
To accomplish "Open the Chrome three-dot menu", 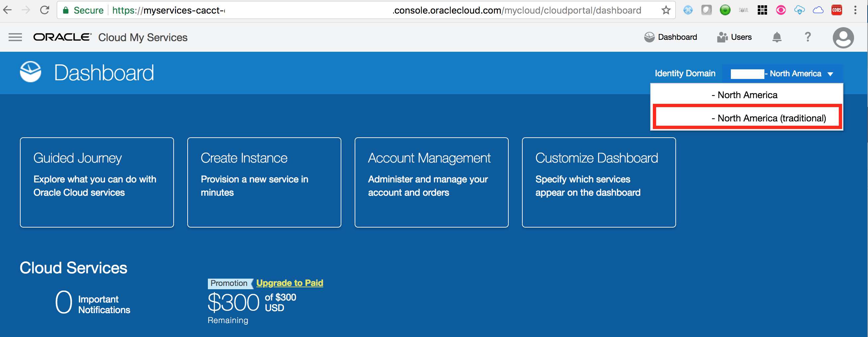I will 855,10.
